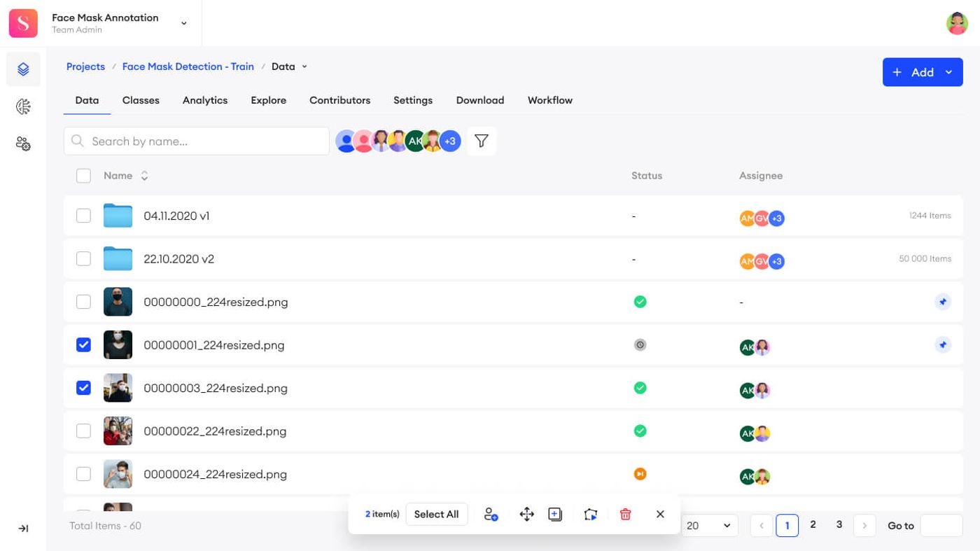Open the filter funnel icon
Viewport: 980px width, 551px height.
tap(482, 141)
